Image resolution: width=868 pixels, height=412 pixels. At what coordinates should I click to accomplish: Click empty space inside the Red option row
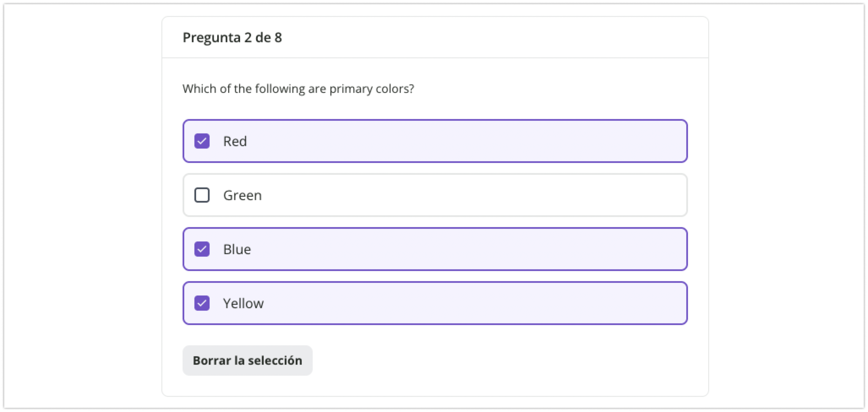[x=465, y=141]
